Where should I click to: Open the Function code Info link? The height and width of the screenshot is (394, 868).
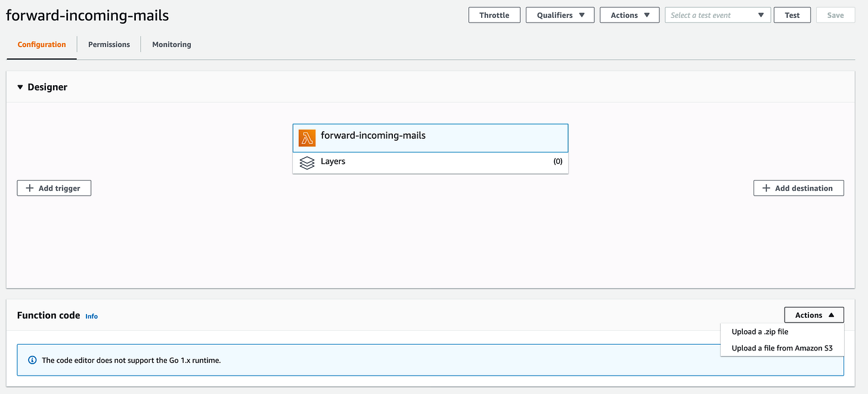pyautogui.click(x=91, y=317)
